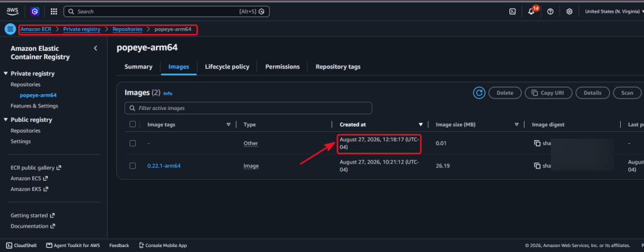Image resolution: width=644 pixels, height=252 pixels.
Task: Click the search magnifier in Filter active images
Action: pyautogui.click(x=132, y=108)
